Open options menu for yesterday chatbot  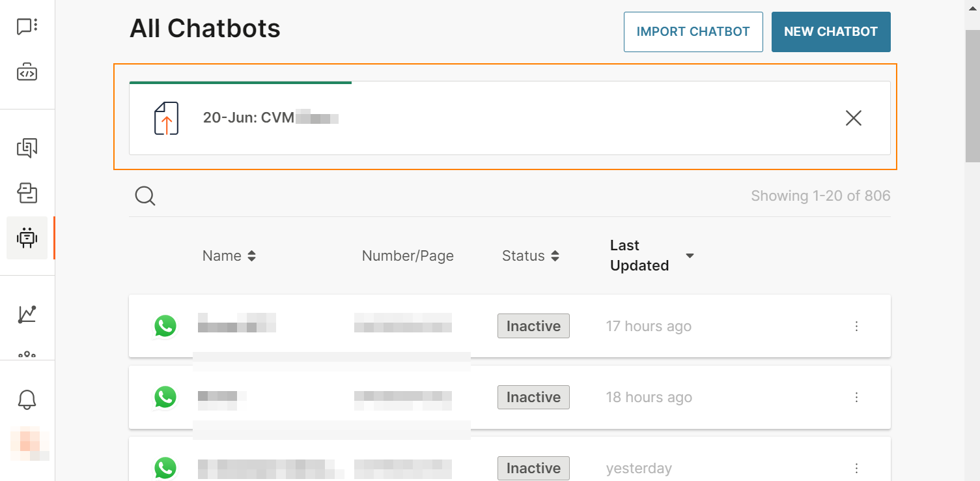click(856, 468)
